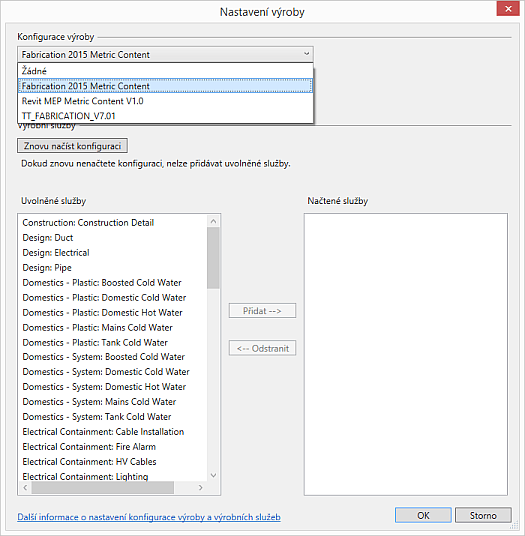The image size is (525, 536).
Task: Click Znovu načíst konfiguraci button
Action: (72, 146)
